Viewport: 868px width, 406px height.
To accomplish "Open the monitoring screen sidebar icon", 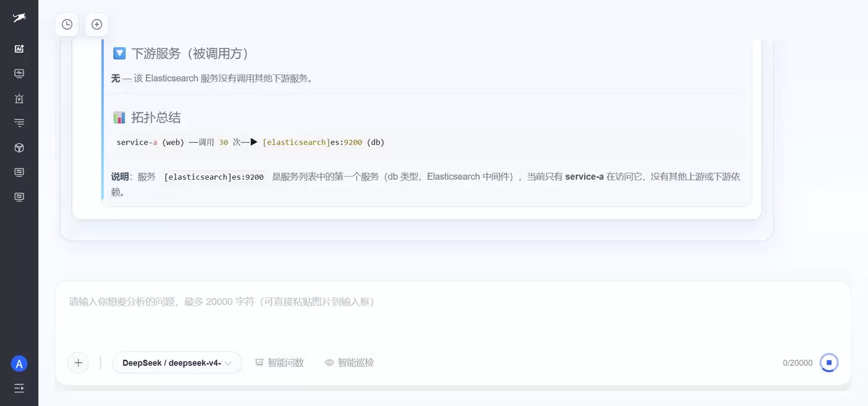I will (x=19, y=73).
